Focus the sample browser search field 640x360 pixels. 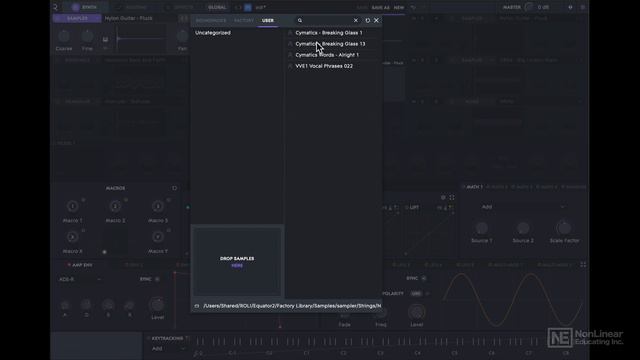coord(327,20)
